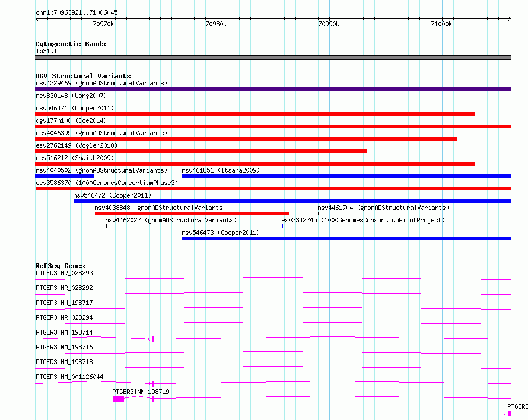Click the Cytogenetic Bands track title
Viewport: 528px width, 420px height.
pyautogui.click(x=71, y=44)
